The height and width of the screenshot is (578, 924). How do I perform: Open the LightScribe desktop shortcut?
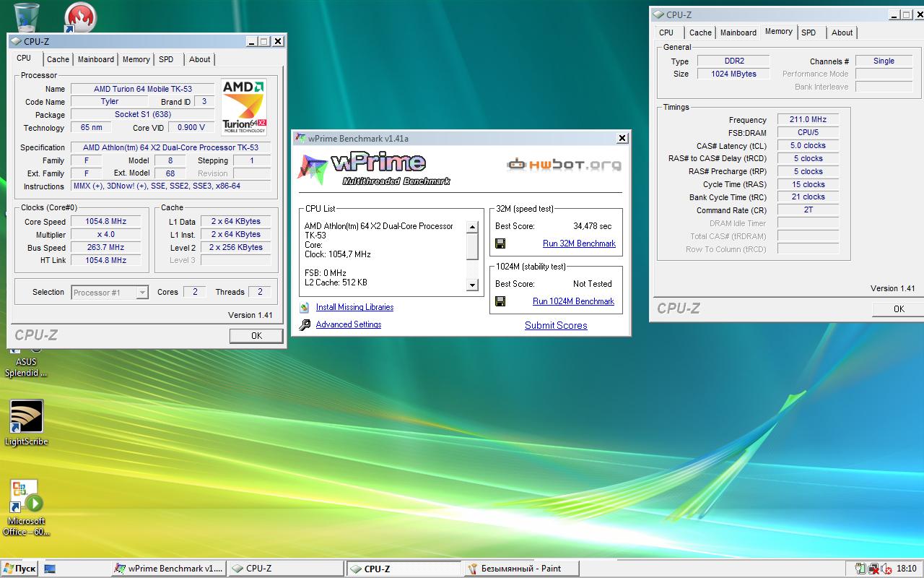[26, 423]
